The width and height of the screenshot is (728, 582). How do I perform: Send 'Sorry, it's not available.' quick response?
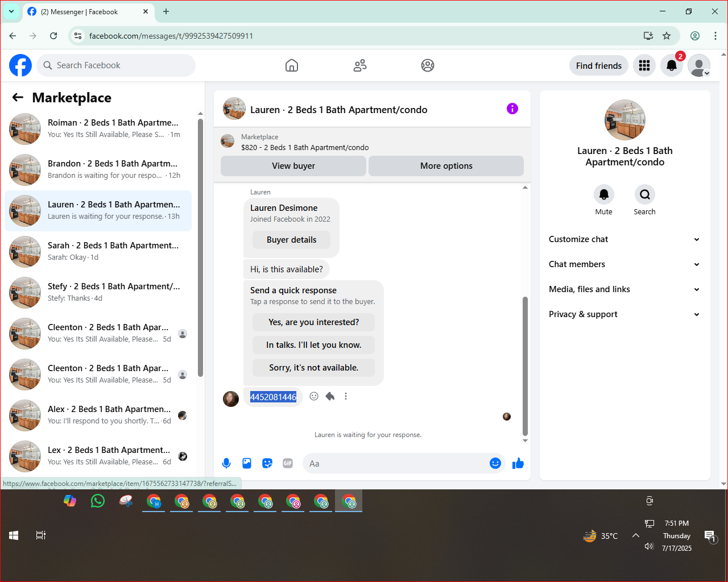pyautogui.click(x=313, y=368)
